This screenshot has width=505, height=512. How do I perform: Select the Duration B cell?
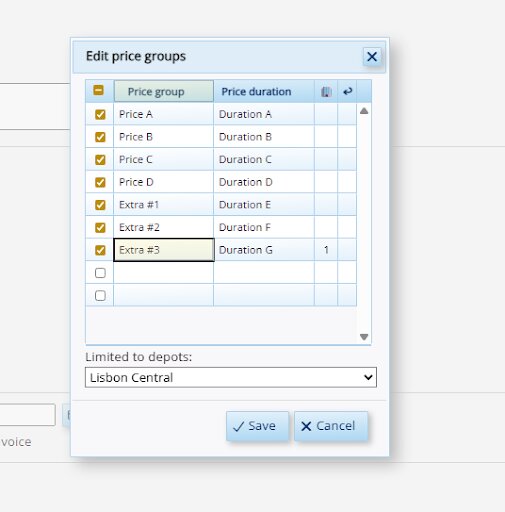click(264, 137)
